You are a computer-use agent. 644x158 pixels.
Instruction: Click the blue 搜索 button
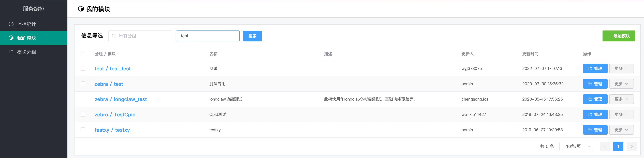[253, 36]
